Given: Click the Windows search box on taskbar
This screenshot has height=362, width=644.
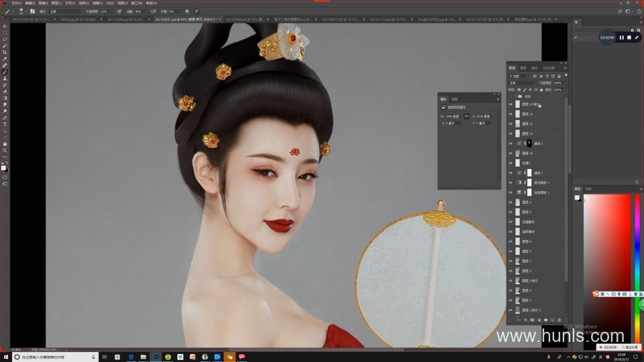Looking at the screenshot, I should tap(55, 357).
